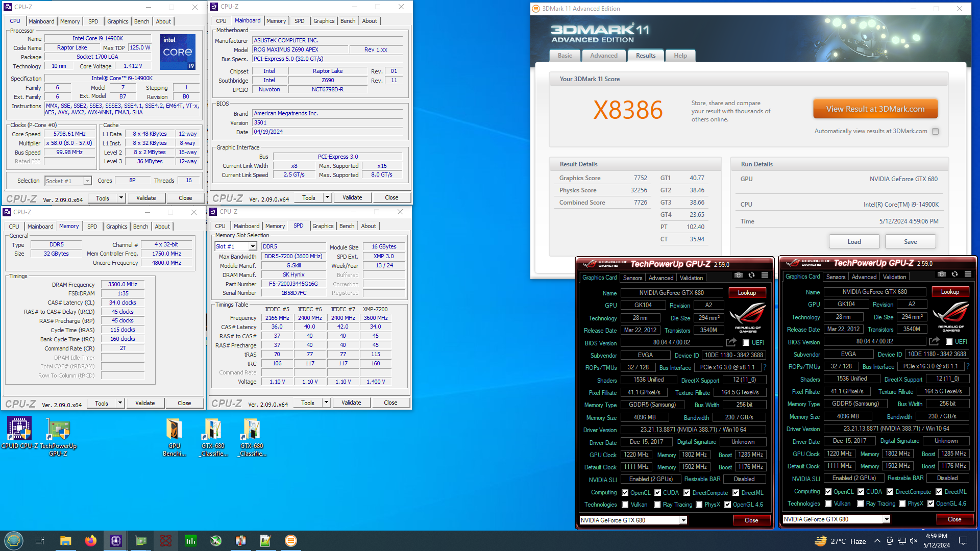Viewport: 980px width, 551px height.
Task: Open Basic tab in 3DMark 11
Action: (x=565, y=56)
